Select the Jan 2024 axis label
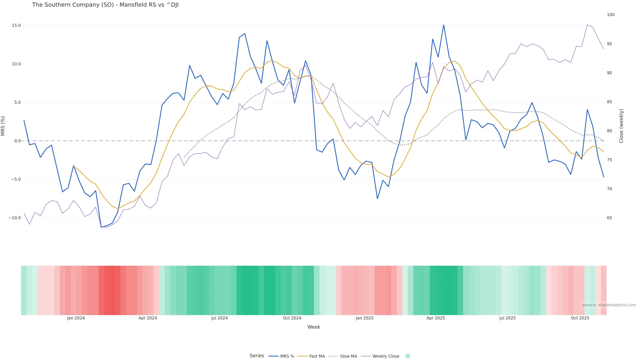644x362 pixels. coord(76,318)
